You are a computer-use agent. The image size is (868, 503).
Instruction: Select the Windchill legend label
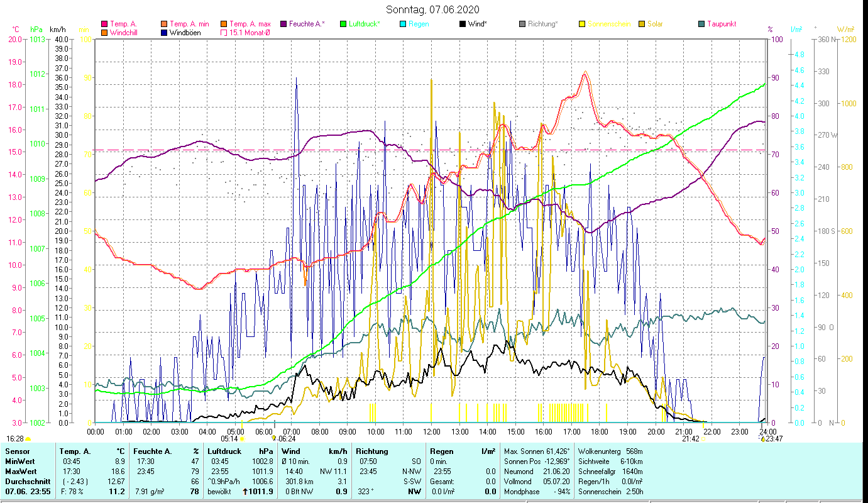123,33
